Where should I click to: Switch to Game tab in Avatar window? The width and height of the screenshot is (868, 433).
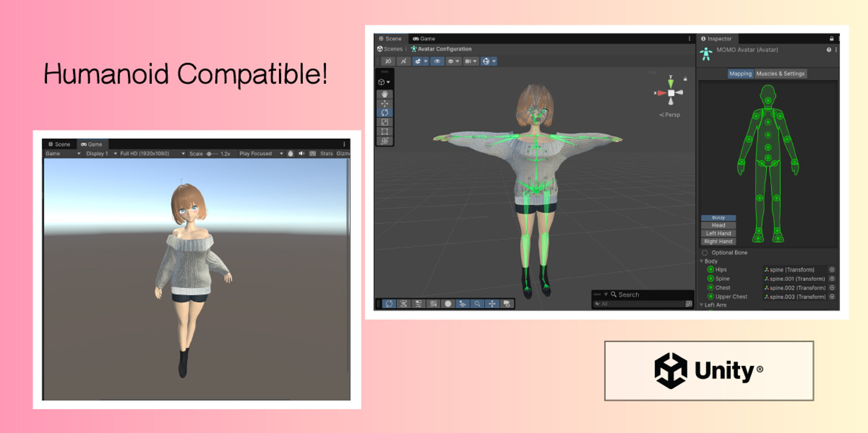424,39
